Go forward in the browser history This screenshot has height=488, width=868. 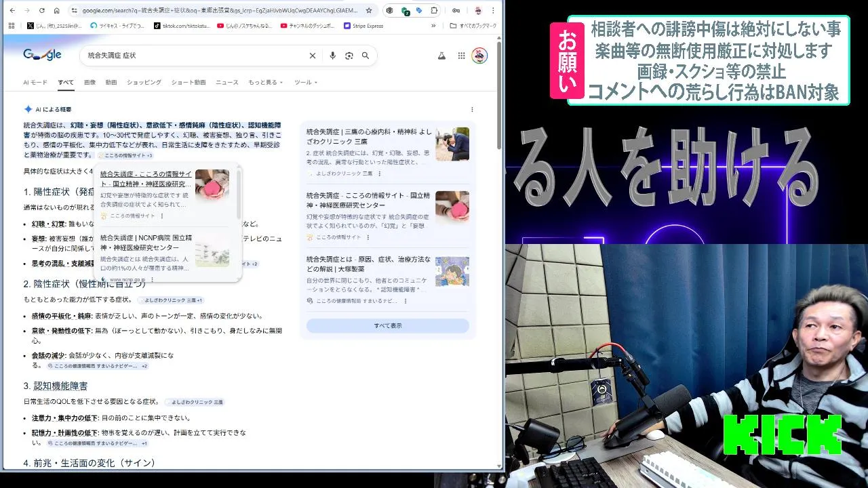coord(27,11)
